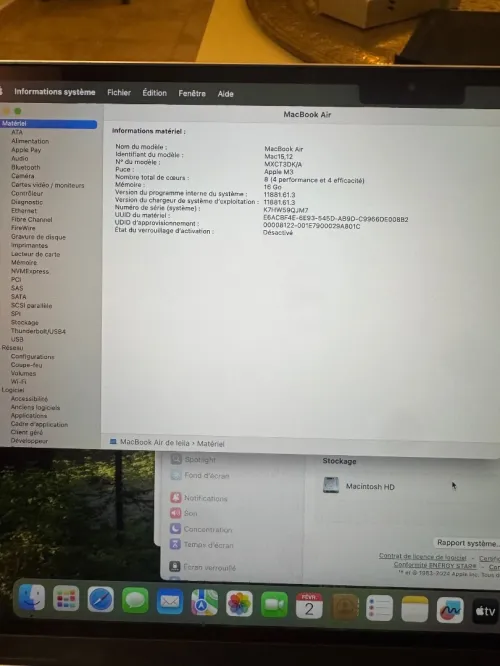The width and height of the screenshot is (500, 666).
Task: Click the Désactivé activation lock value
Action: [x=278, y=232]
